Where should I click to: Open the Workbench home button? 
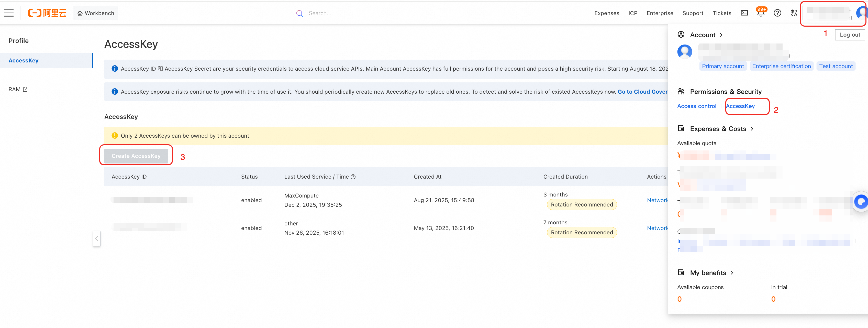click(x=96, y=13)
